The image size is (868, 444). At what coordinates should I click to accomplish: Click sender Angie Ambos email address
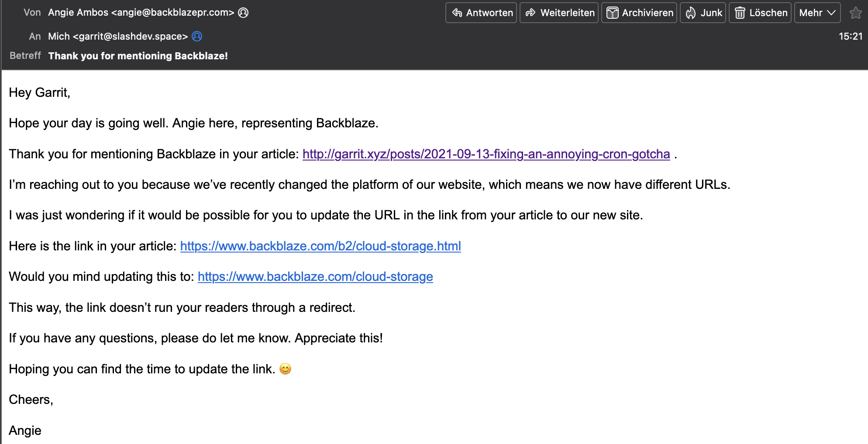141,13
